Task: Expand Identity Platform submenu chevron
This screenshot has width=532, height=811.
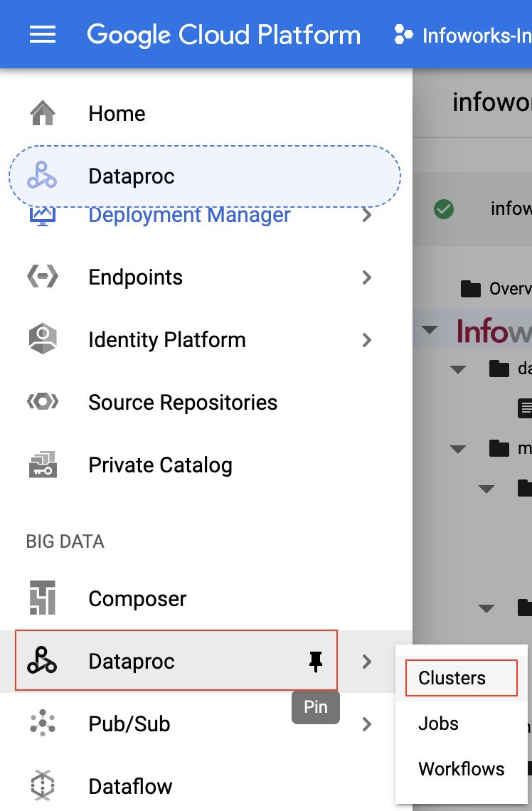Action: pyautogui.click(x=366, y=340)
